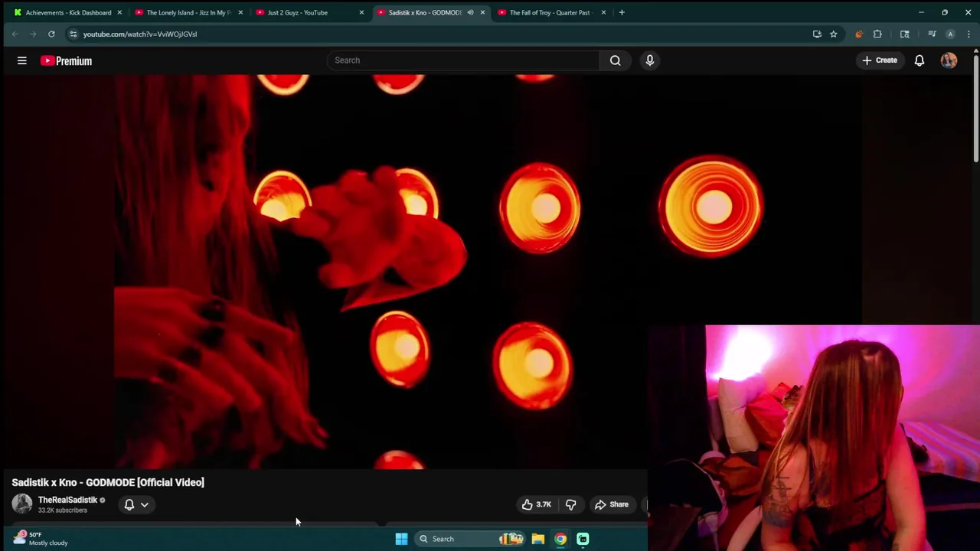
Task: Select the Sadistik x Kno GODMODE tab
Action: pos(425,12)
